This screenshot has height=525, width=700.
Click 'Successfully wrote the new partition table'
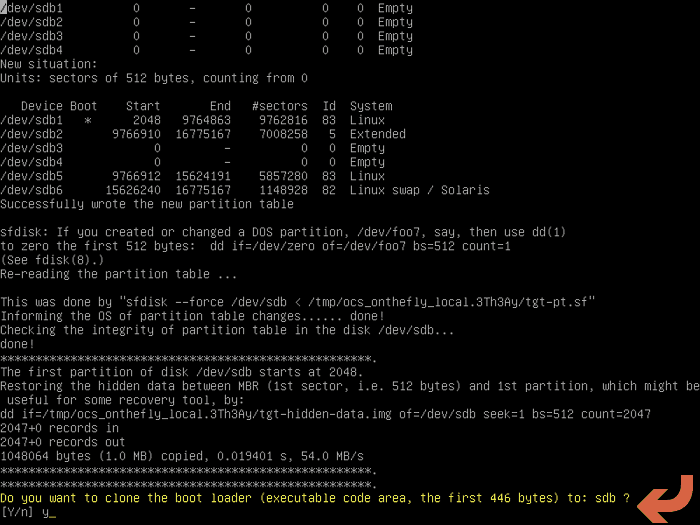click(x=147, y=204)
